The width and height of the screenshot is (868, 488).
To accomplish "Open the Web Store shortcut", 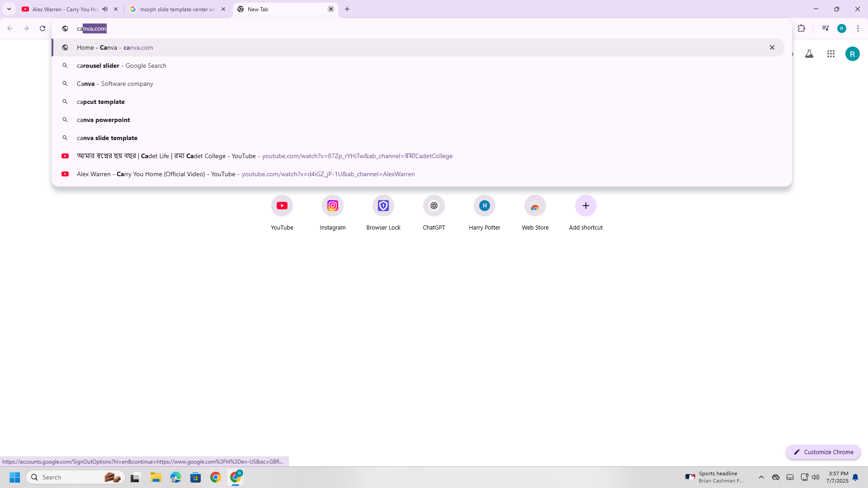I will (535, 213).
